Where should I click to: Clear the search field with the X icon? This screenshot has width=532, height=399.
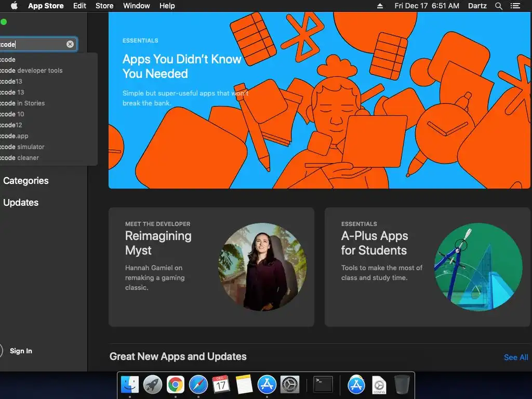coord(70,44)
